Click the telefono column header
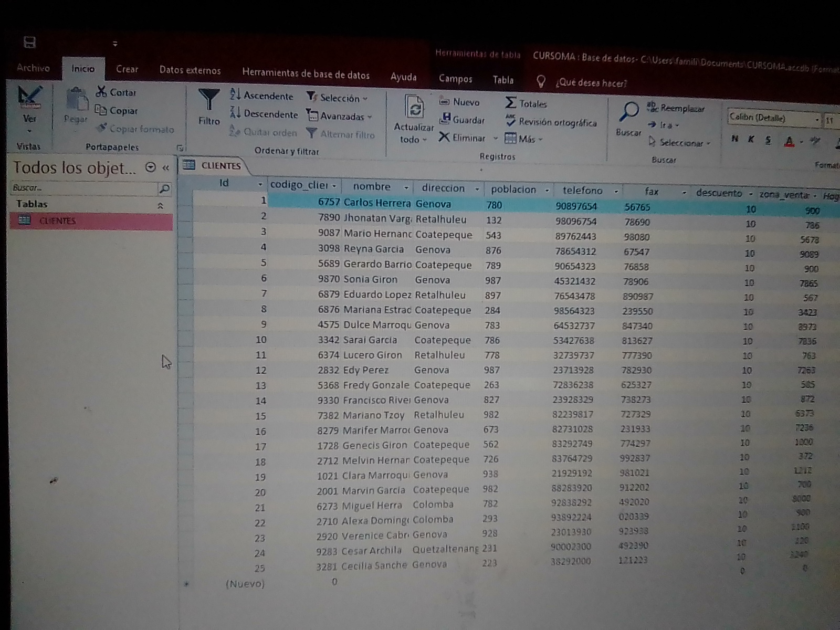Viewport: 840px width, 630px height. pos(583,190)
